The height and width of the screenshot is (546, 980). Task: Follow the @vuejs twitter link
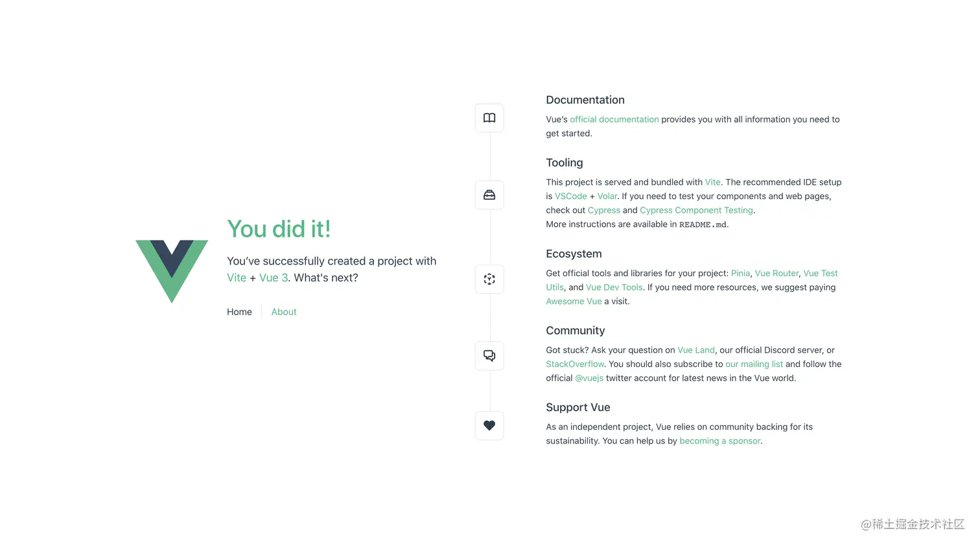(x=589, y=378)
